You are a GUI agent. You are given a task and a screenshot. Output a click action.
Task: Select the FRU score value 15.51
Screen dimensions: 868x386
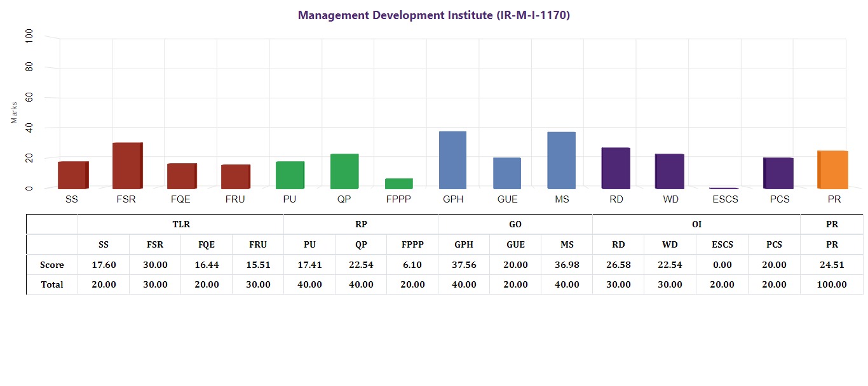258,265
